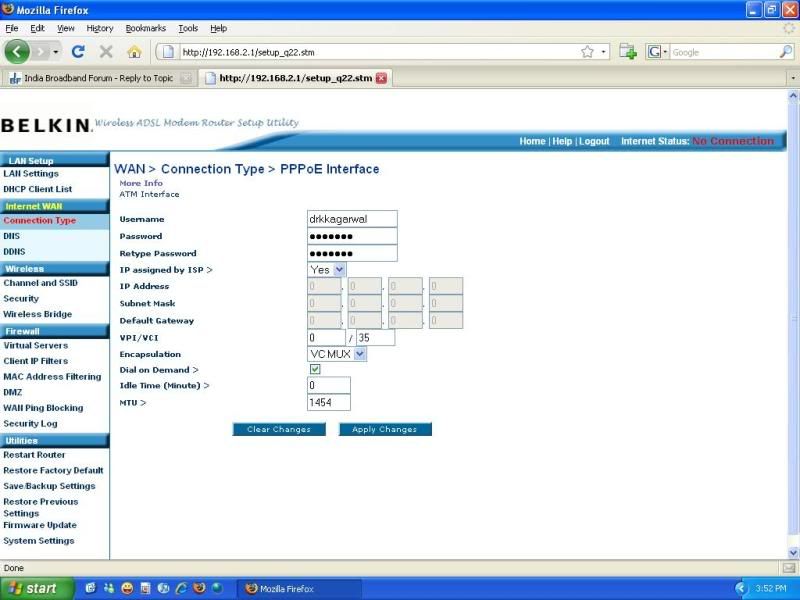Click the Firefox back navigation arrow
The width and height of the screenshot is (800, 600).
(18, 51)
